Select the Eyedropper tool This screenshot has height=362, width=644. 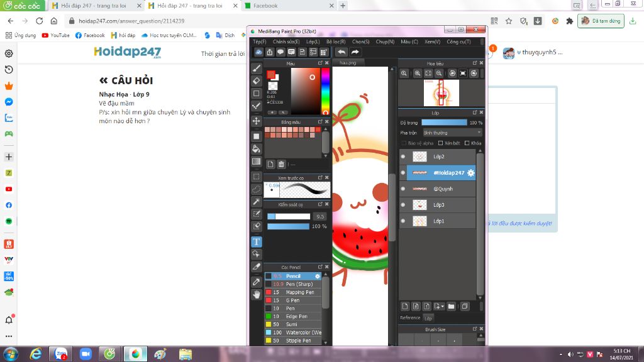click(x=257, y=282)
